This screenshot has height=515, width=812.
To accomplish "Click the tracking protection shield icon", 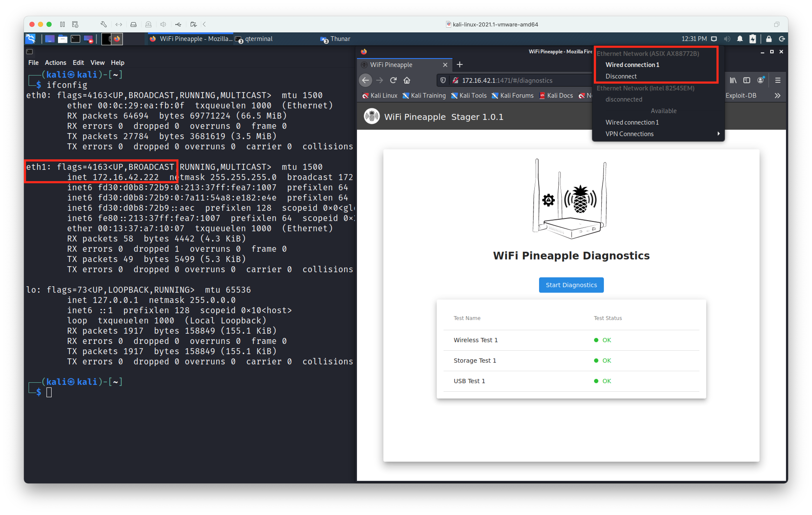I will (x=443, y=80).
